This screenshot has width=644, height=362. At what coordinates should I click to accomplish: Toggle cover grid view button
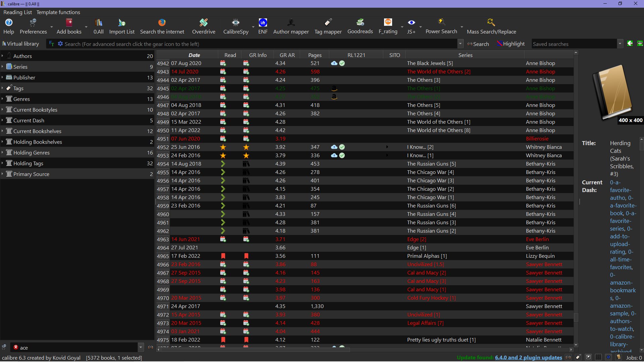598,357
